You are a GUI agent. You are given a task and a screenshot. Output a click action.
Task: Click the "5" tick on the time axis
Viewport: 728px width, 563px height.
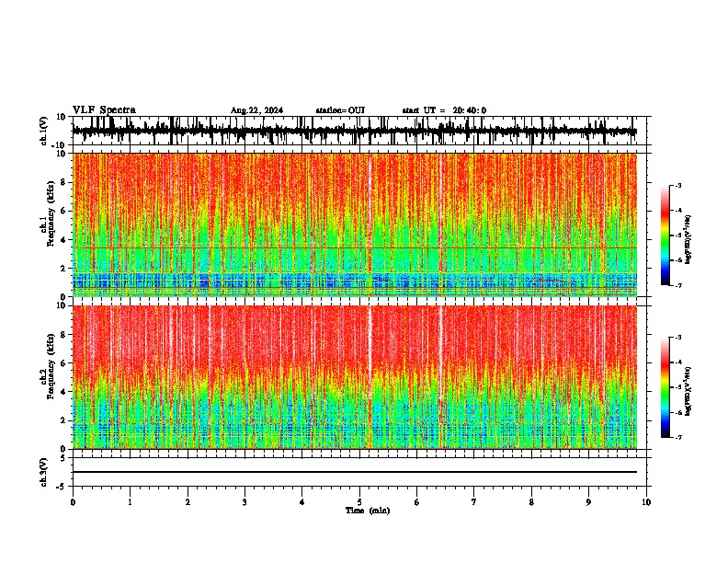pos(359,502)
